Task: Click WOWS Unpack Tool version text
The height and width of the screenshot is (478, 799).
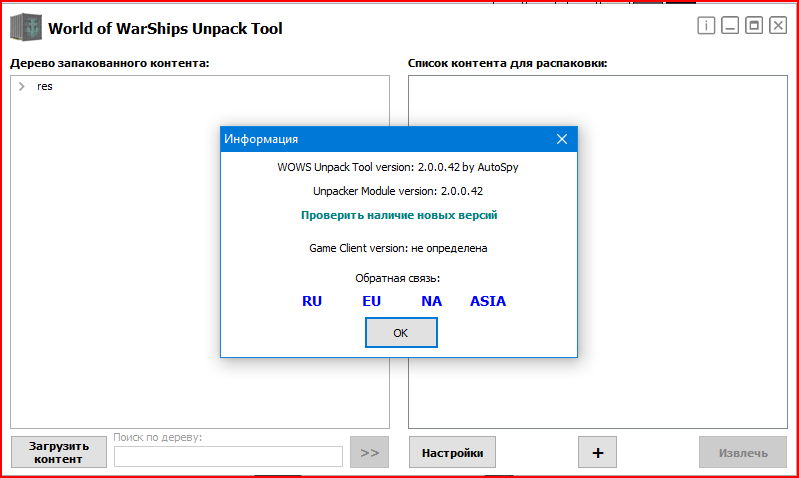Action: click(x=398, y=167)
